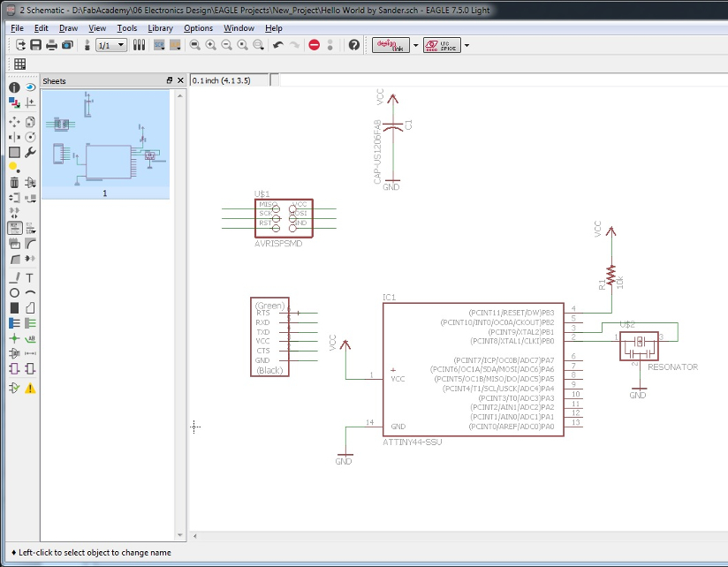
Task: Select the Rotate tool
Action: coord(30,137)
